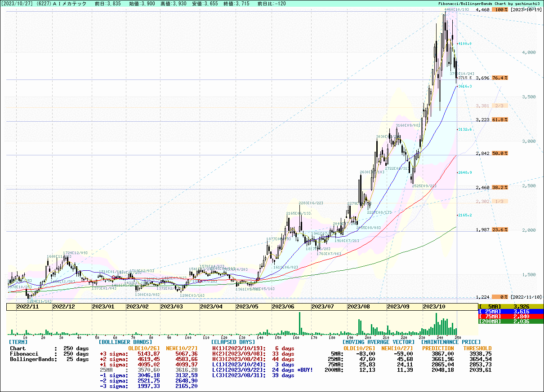Screen dimensions: 544x392
Task: Click the yellow 5MA legend box
Action: tap(510, 306)
